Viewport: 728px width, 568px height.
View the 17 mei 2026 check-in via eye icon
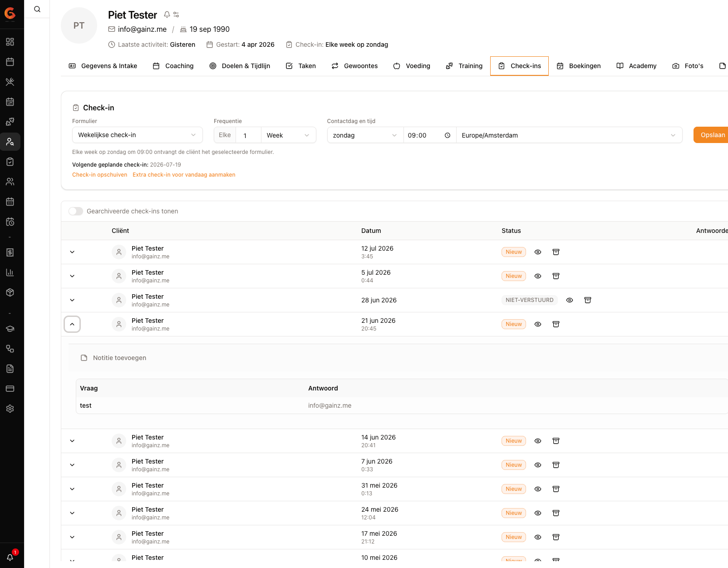(x=538, y=537)
